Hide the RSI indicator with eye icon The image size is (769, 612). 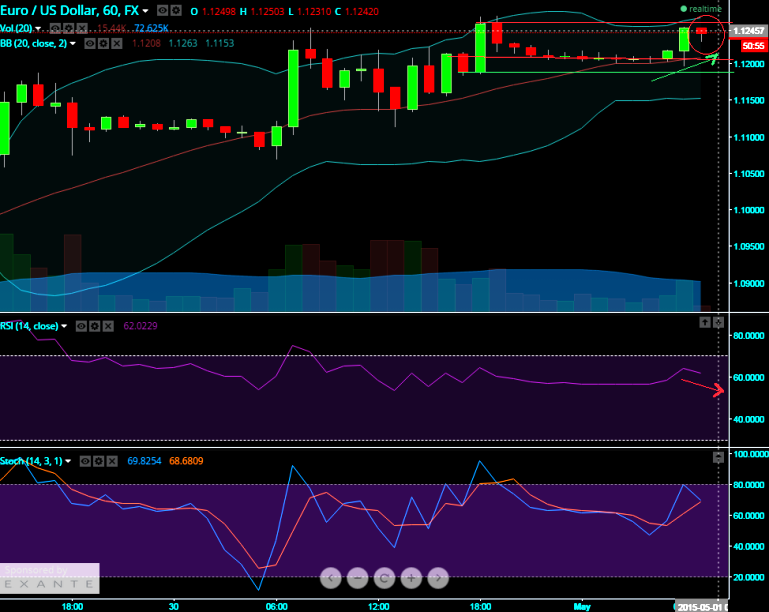(81, 326)
